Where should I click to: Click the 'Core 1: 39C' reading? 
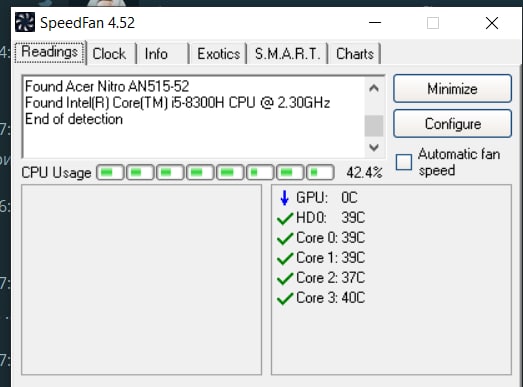click(330, 258)
